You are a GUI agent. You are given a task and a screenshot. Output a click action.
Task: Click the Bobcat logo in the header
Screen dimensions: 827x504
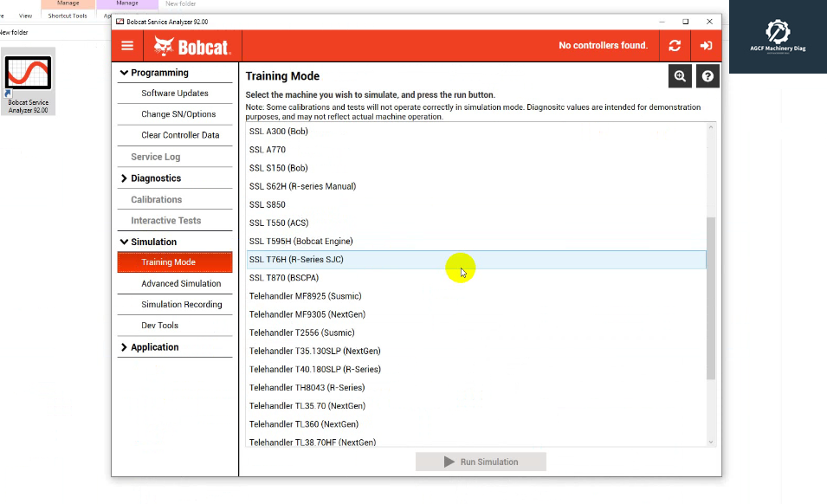192,45
